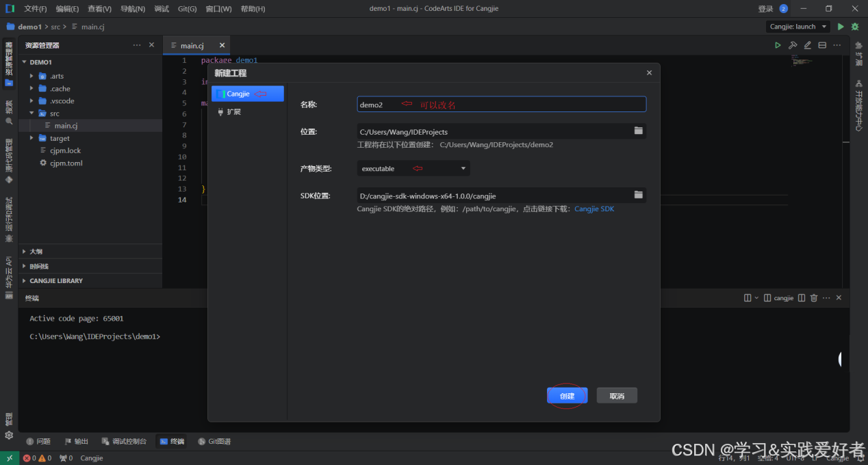Click the src breadcrumb segment
The width and height of the screenshot is (868, 465).
(55, 27)
